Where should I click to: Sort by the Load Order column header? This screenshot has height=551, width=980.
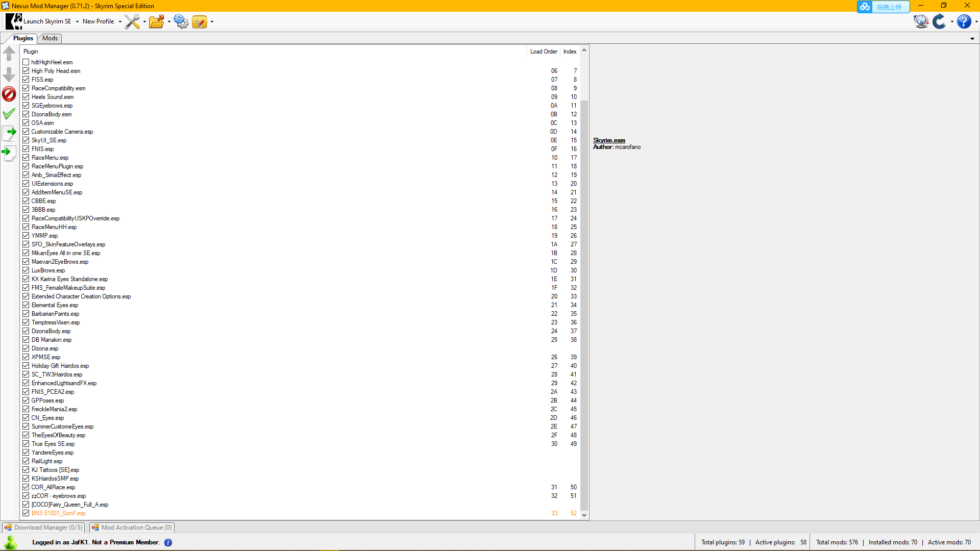544,52
